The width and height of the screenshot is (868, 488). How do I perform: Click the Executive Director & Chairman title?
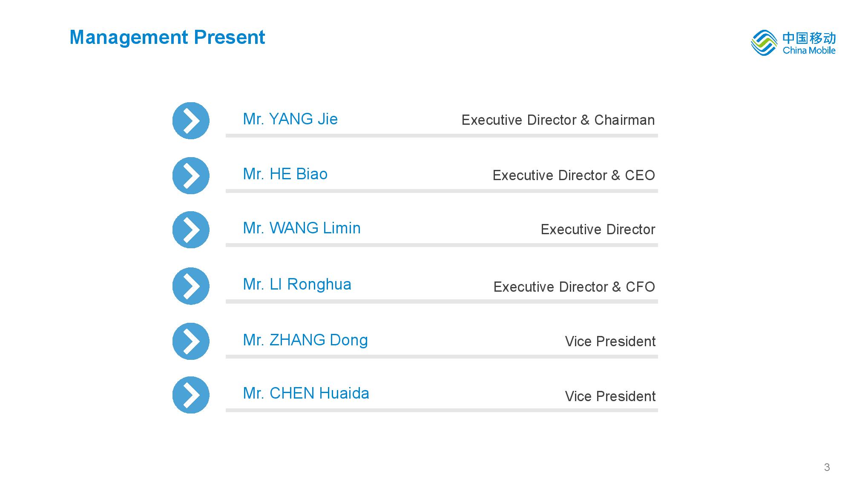(558, 120)
